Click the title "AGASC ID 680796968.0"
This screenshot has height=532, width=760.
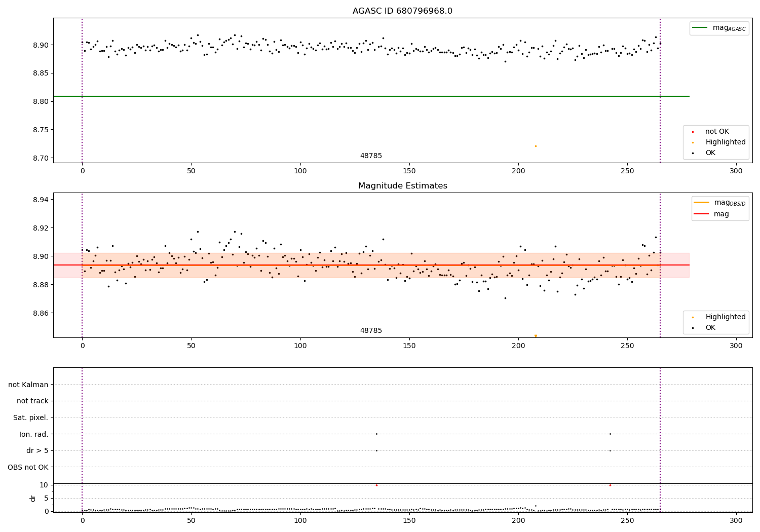(402, 11)
